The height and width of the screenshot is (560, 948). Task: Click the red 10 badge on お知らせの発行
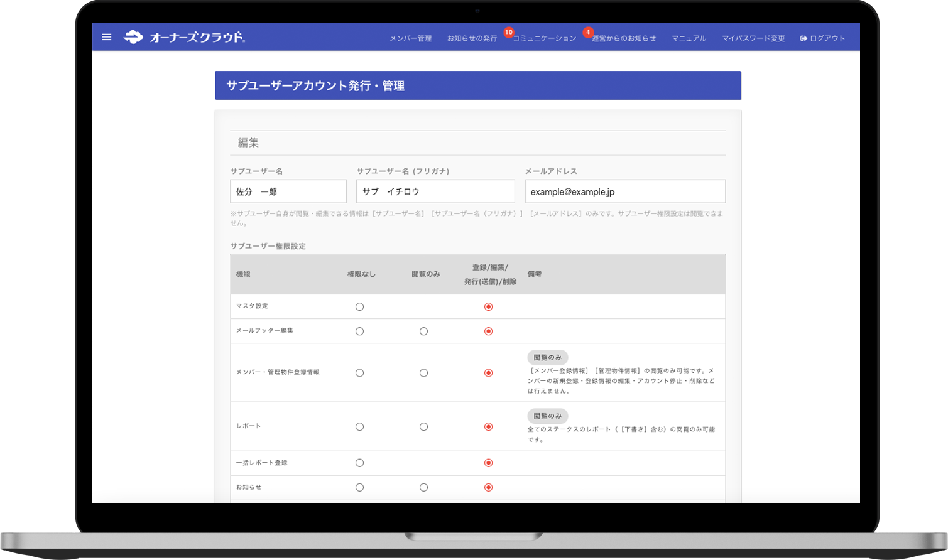tap(508, 31)
